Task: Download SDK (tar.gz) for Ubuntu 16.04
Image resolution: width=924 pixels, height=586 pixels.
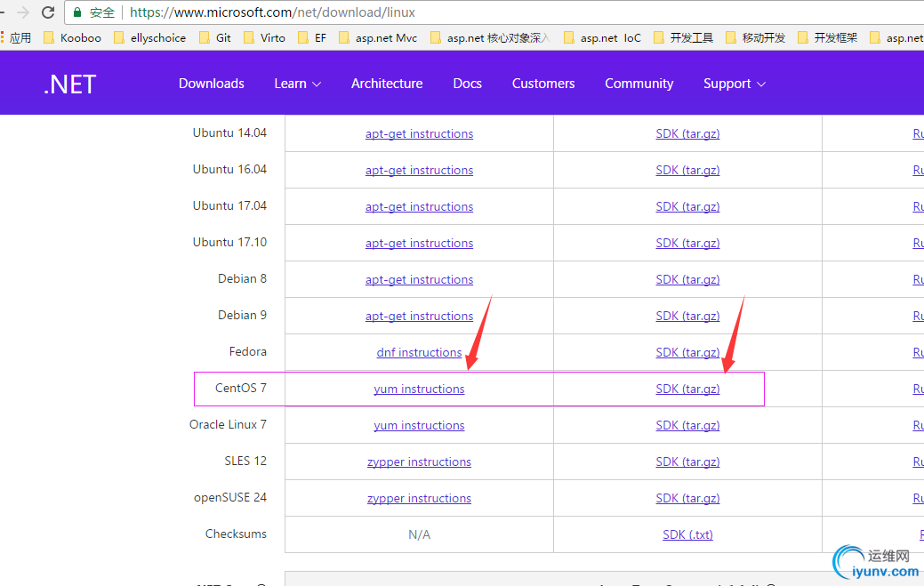Action: (687, 170)
